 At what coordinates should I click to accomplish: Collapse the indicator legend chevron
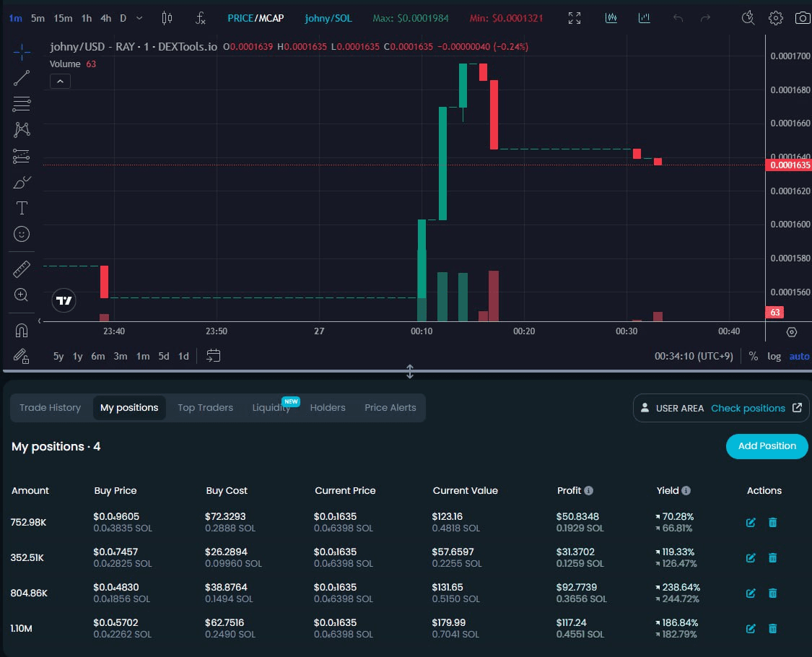[x=60, y=82]
